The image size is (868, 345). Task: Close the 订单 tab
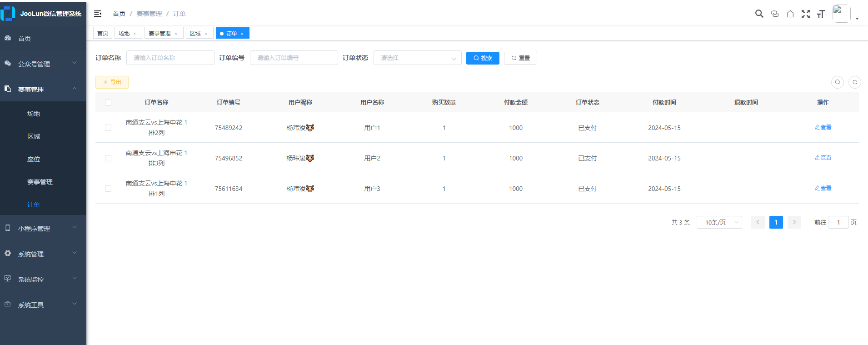pyautogui.click(x=242, y=34)
